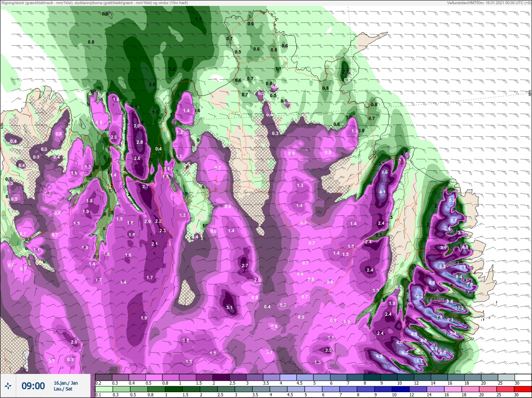Click the 10.2 precipitation value on map
This screenshot has height=398, width=532.
[459, 308]
